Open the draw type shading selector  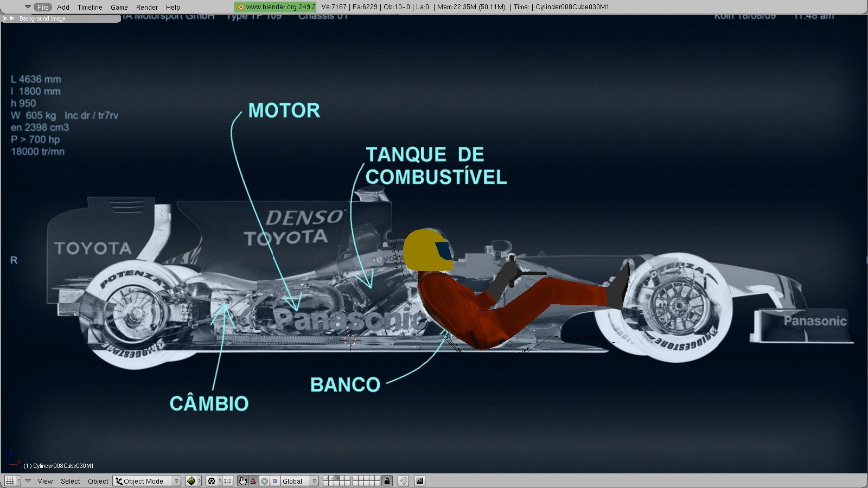pos(193,481)
